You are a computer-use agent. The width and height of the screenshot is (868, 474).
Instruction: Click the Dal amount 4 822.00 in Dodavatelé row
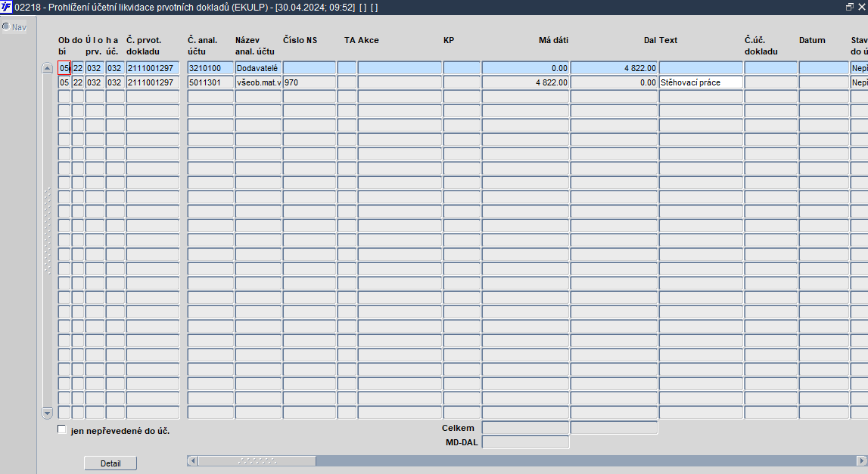point(614,68)
